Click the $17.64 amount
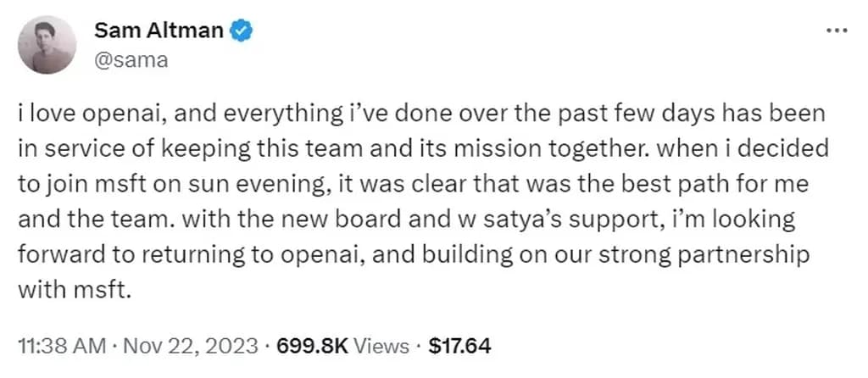 [x=460, y=346]
